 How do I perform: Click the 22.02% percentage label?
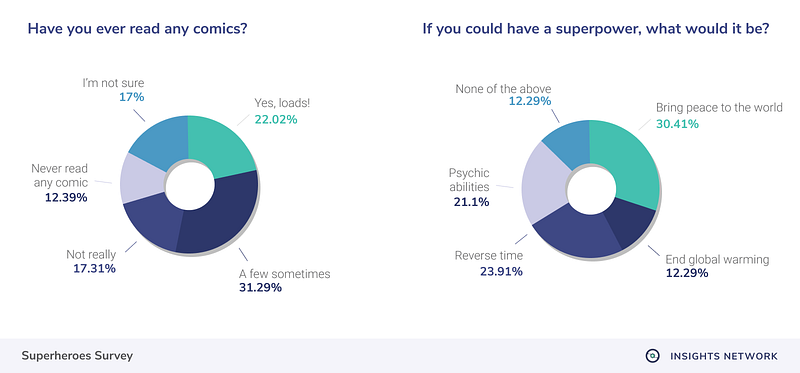pos(276,120)
